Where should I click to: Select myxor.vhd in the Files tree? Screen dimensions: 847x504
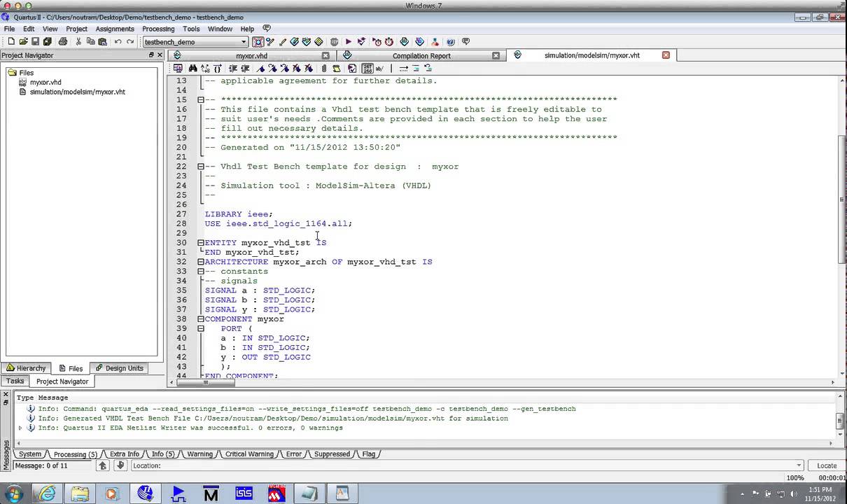[45, 82]
